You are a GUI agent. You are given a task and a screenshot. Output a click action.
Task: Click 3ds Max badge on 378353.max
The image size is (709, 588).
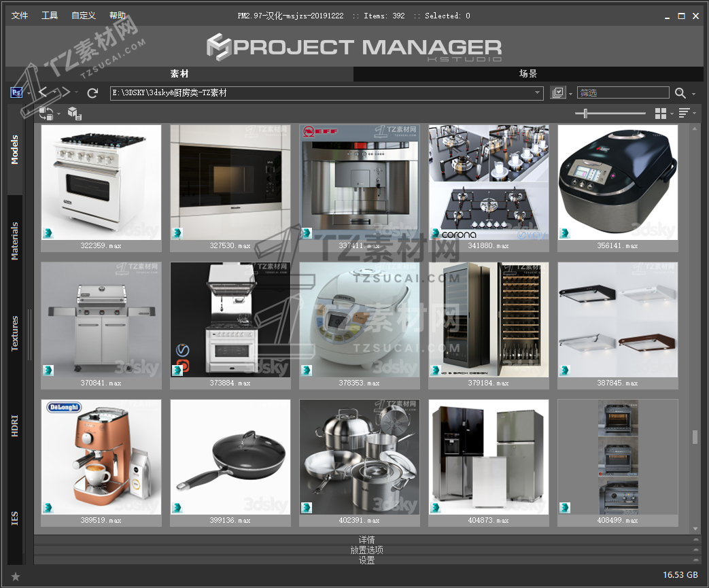(307, 370)
